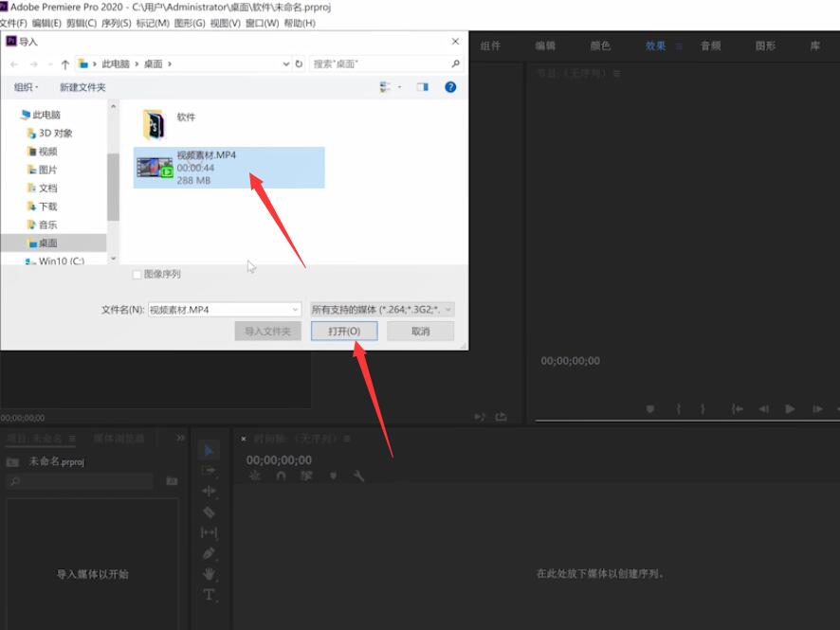840x630 pixels.
Task: Toggle linked selection in timeline
Action: click(306, 476)
